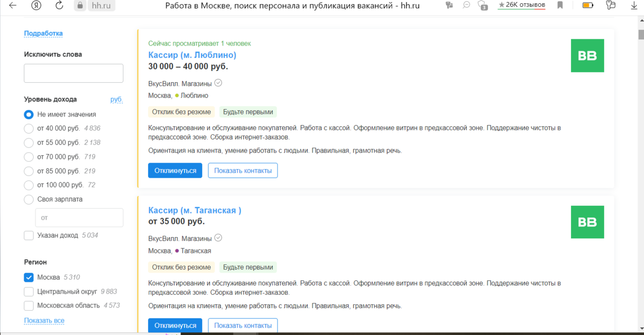The width and height of the screenshot is (644, 335).
Task: Expand regions with 'Показать все'
Action: tap(44, 321)
